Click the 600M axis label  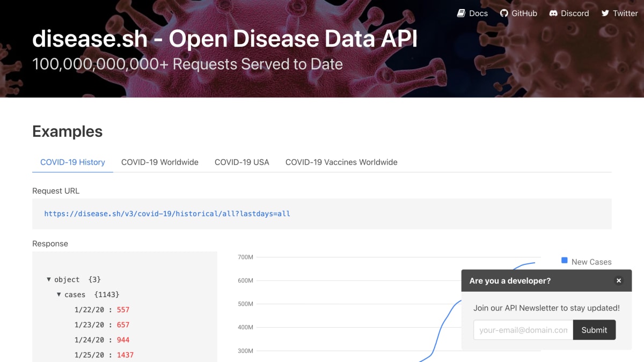[245, 280]
